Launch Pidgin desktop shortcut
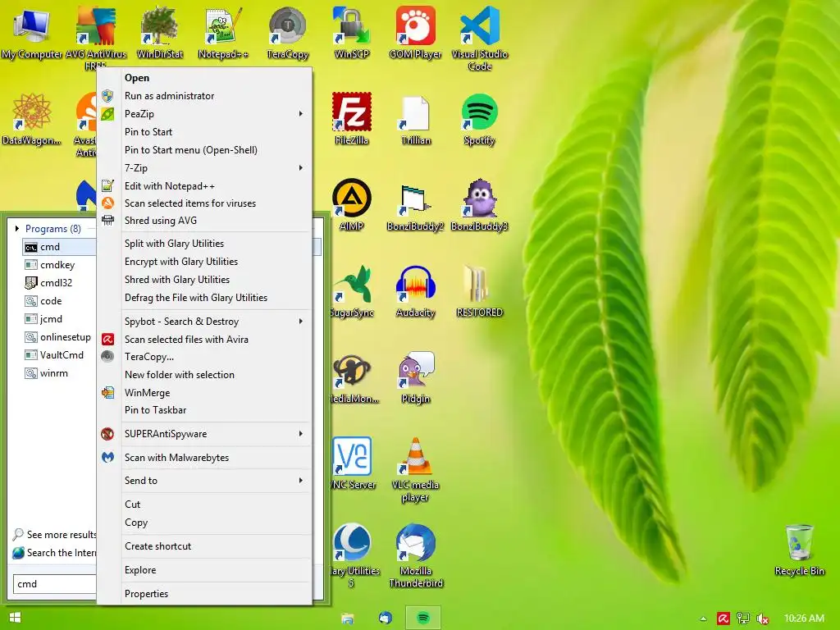 (x=416, y=377)
